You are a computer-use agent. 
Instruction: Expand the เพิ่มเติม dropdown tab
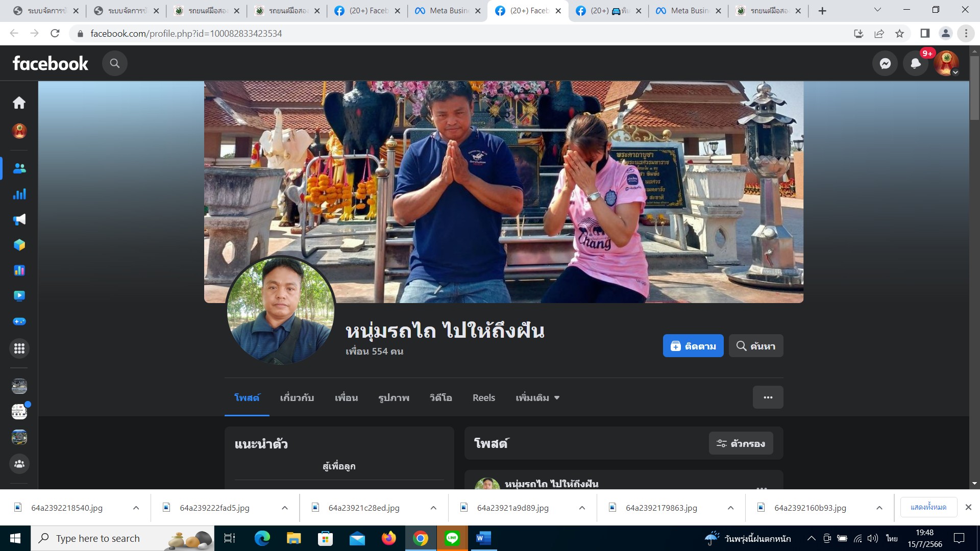537,397
